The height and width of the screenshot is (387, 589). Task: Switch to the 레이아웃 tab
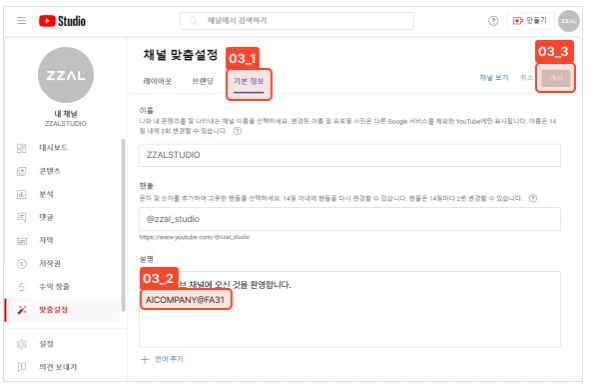point(157,81)
